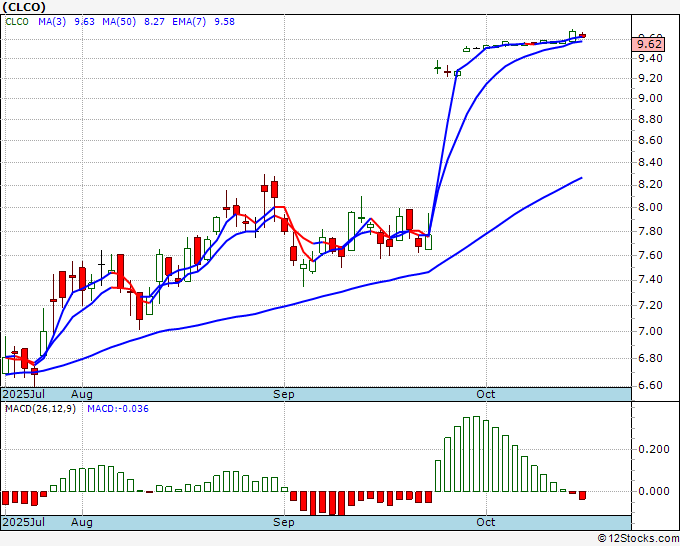Open the 12Stocks.com copyright link

(638, 538)
